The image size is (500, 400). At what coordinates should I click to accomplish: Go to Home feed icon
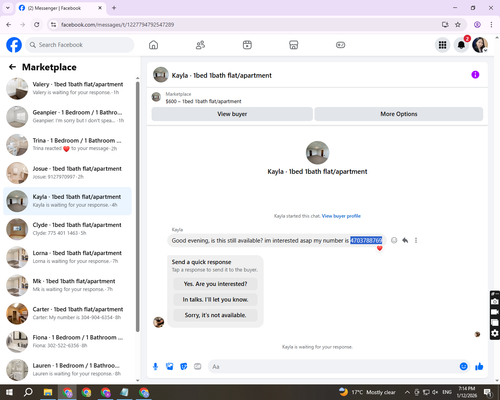[x=153, y=45]
